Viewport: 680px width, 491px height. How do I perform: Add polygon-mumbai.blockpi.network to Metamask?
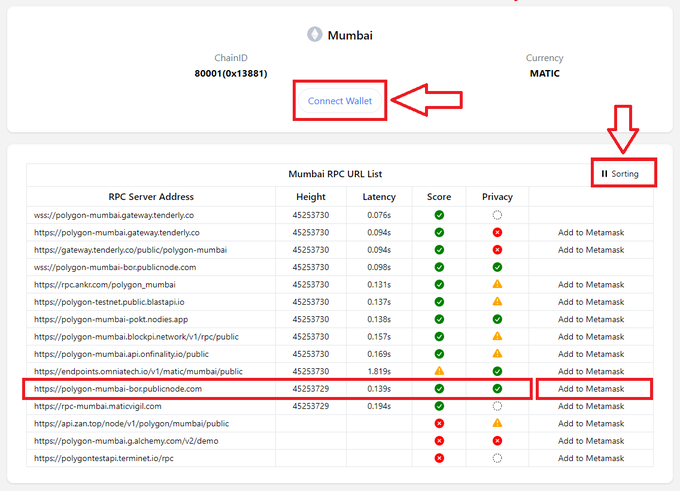pyautogui.click(x=591, y=337)
